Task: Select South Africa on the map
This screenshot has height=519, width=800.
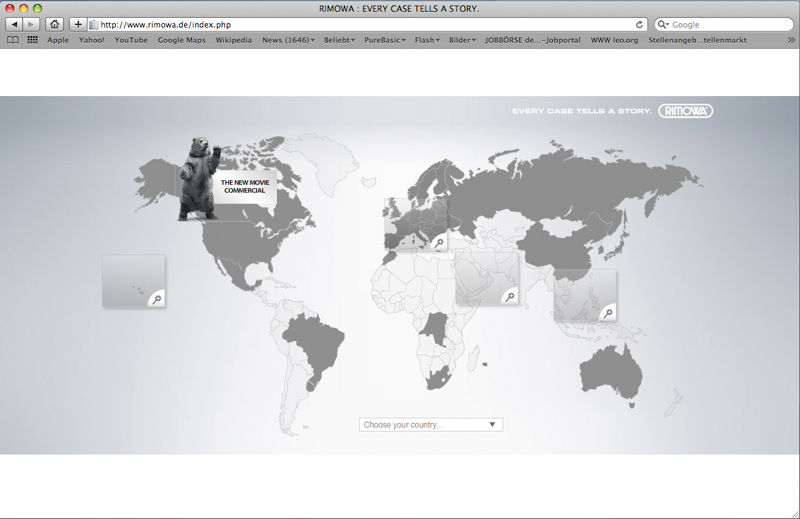Action: click(438, 380)
